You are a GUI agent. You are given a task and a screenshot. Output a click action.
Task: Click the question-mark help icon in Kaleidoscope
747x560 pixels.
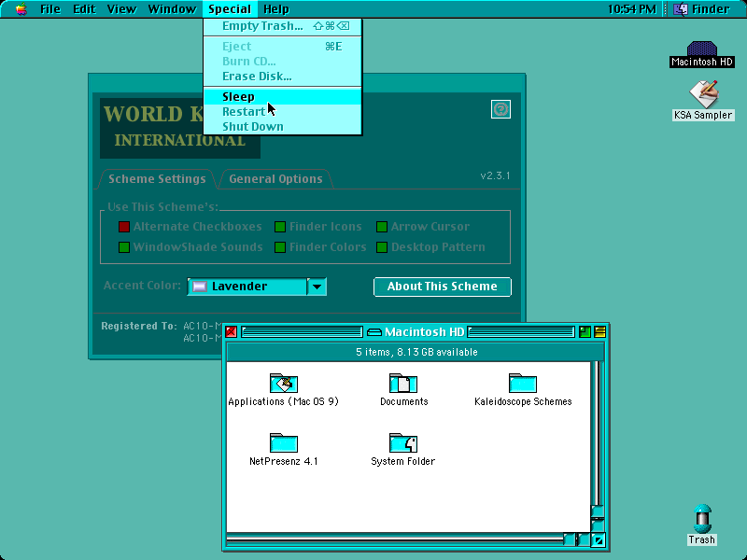pos(500,109)
